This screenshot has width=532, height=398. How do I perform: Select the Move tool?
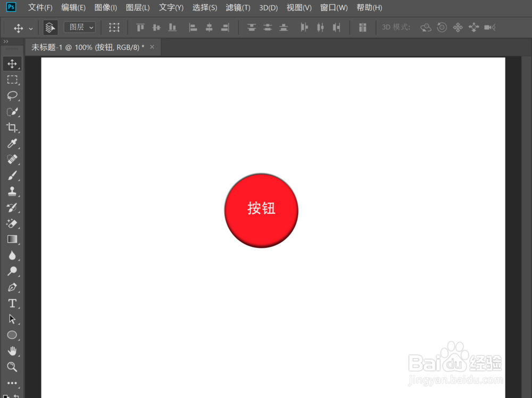click(x=12, y=63)
